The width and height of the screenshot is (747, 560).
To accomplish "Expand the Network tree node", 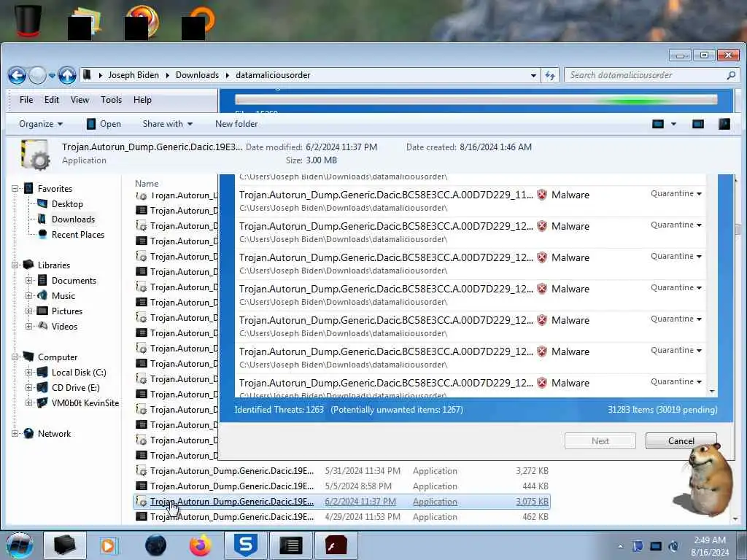I will coord(15,434).
